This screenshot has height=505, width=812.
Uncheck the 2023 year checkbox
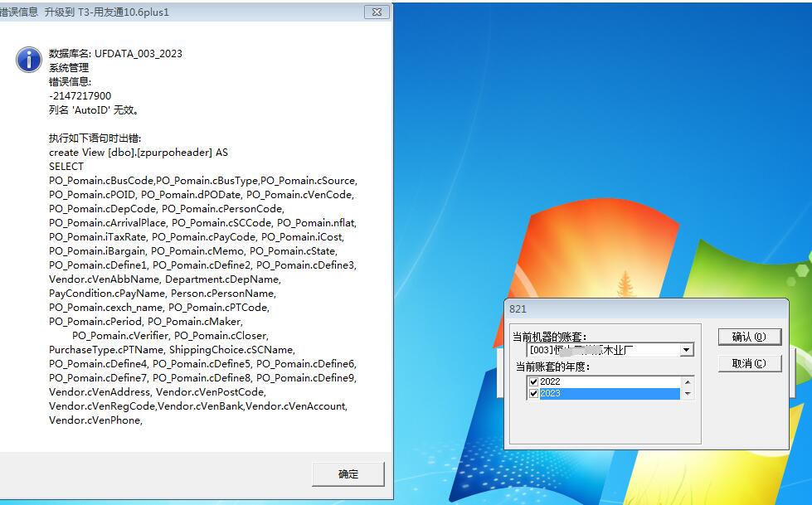click(x=534, y=394)
